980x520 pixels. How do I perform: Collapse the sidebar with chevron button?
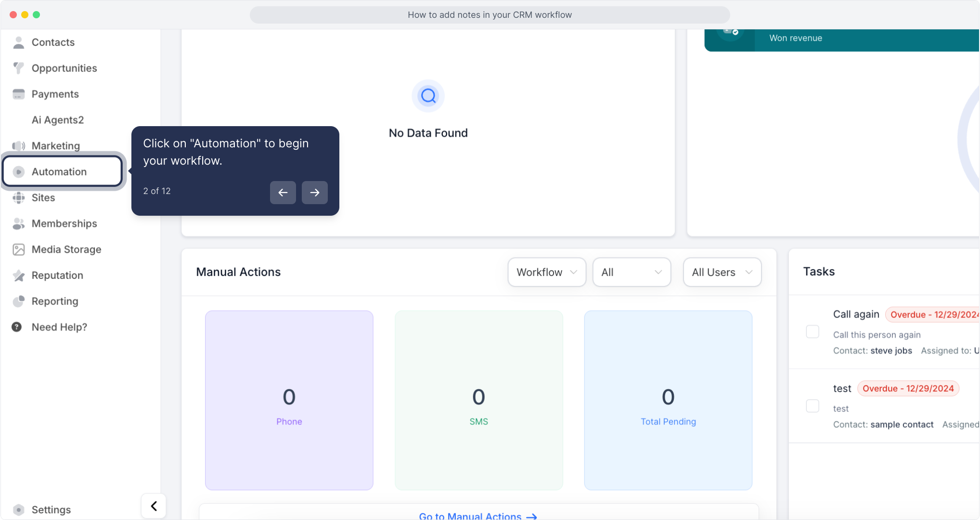pyautogui.click(x=154, y=506)
